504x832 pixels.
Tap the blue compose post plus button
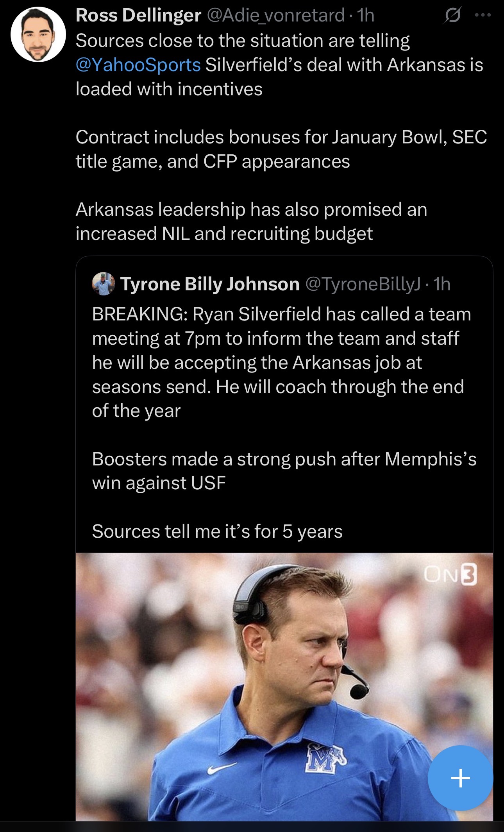point(460,778)
